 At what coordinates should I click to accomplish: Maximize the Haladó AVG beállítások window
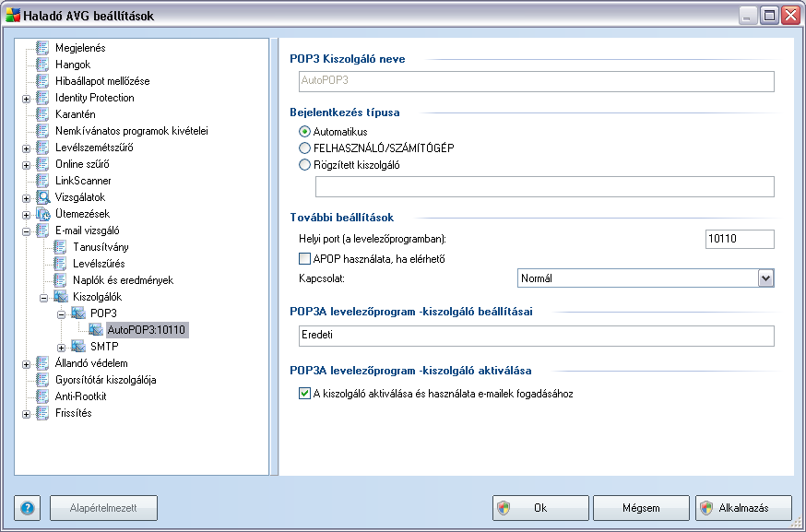click(769, 16)
